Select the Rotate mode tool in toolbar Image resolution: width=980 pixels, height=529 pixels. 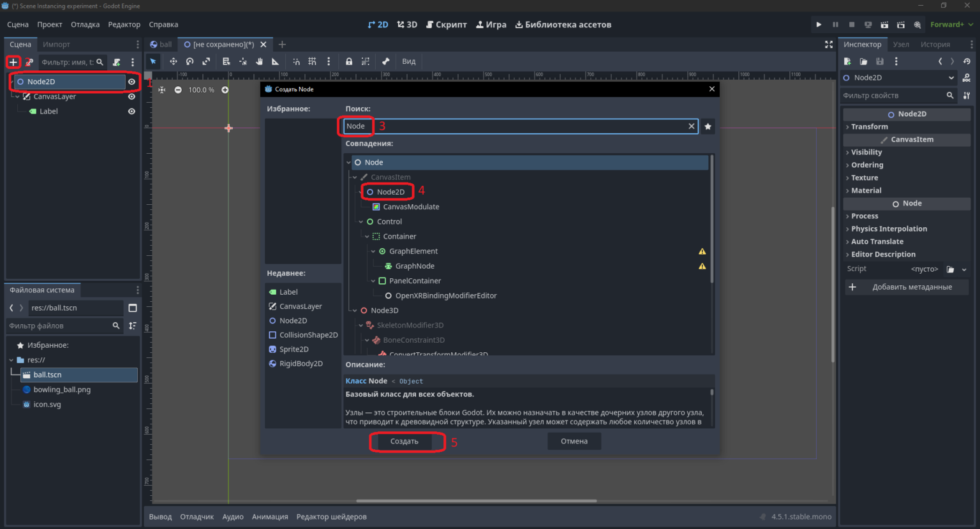[x=189, y=61]
